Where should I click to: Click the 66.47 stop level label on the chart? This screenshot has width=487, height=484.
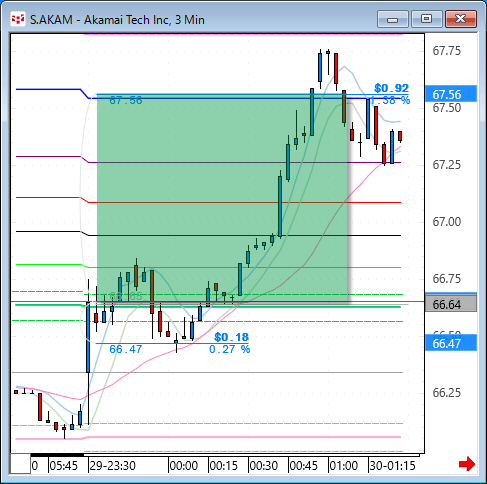coord(126,349)
